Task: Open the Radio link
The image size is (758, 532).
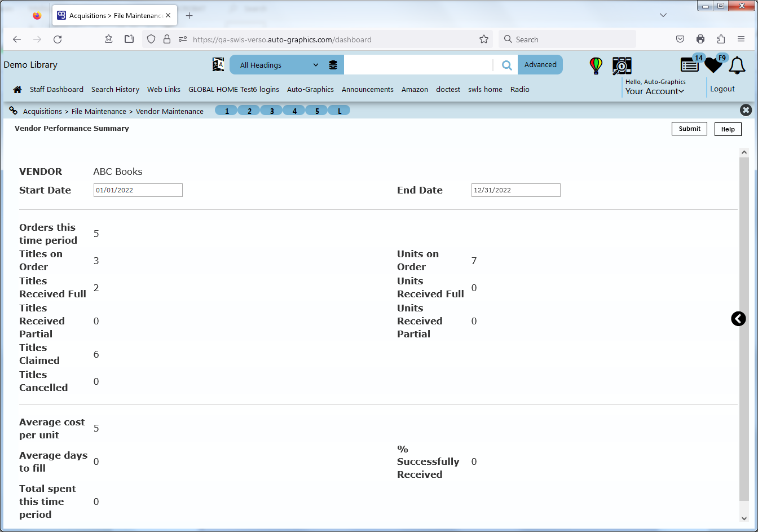Action: [520, 90]
